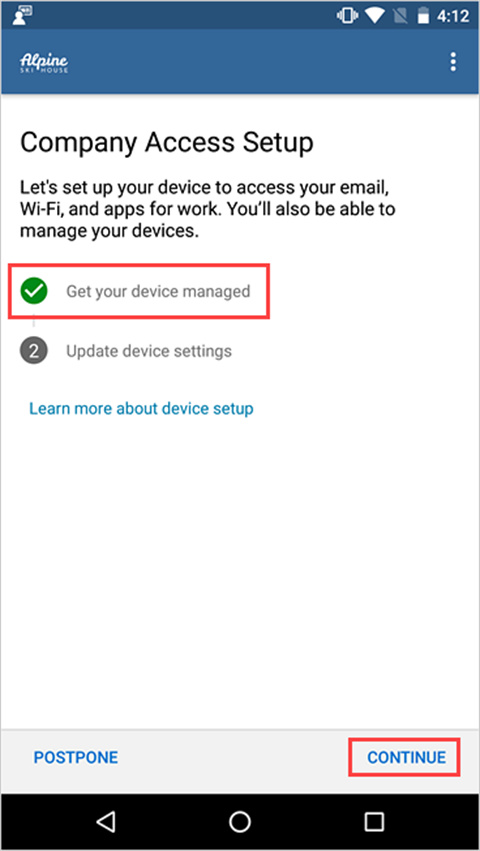Tap the Android home circle button
Image resolution: width=480 pixels, height=851 pixels.
coord(239,822)
